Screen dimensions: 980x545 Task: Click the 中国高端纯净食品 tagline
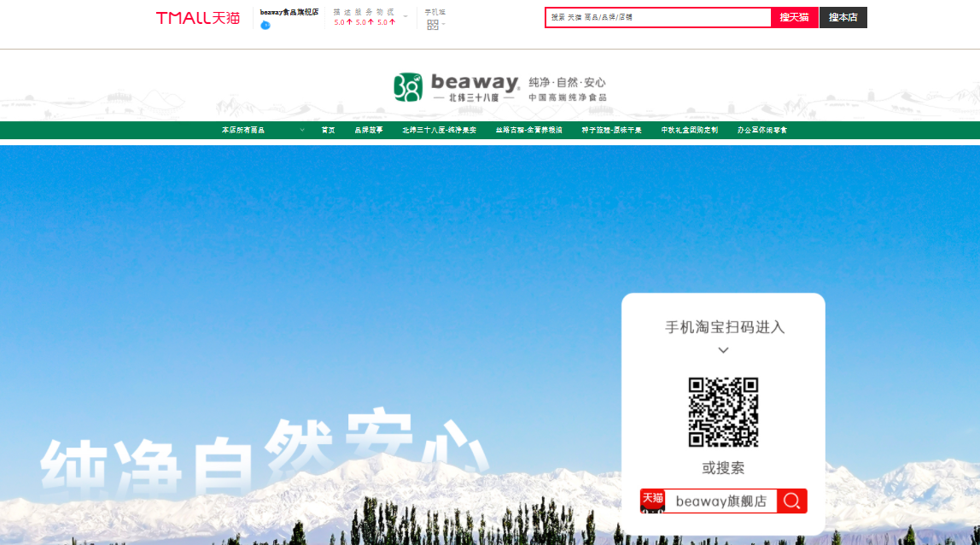point(568,97)
